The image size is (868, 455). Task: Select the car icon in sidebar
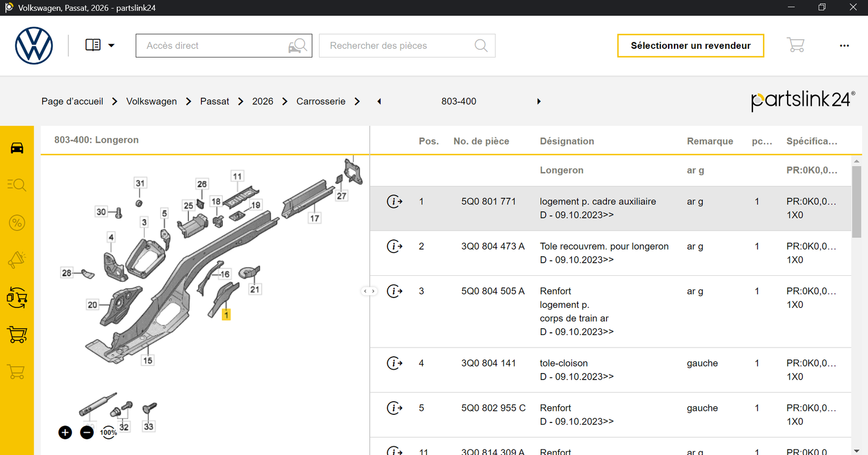tap(17, 148)
